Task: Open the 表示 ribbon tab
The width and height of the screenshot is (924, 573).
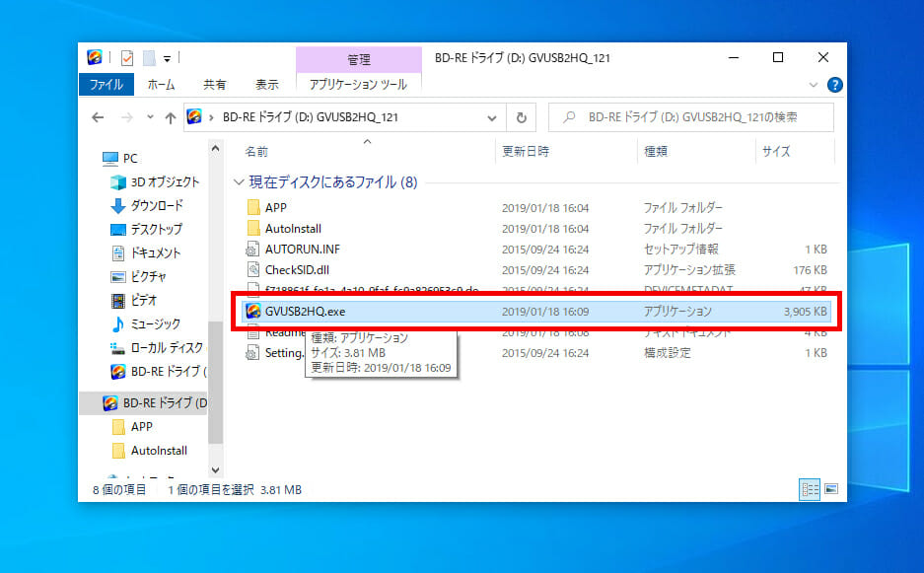Action: click(x=266, y=85)
